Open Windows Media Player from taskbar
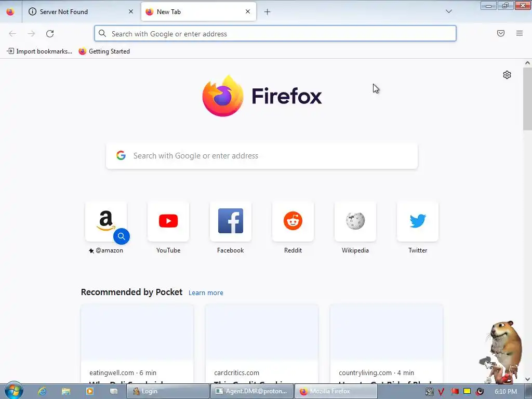532x399 pixels. 90,391
